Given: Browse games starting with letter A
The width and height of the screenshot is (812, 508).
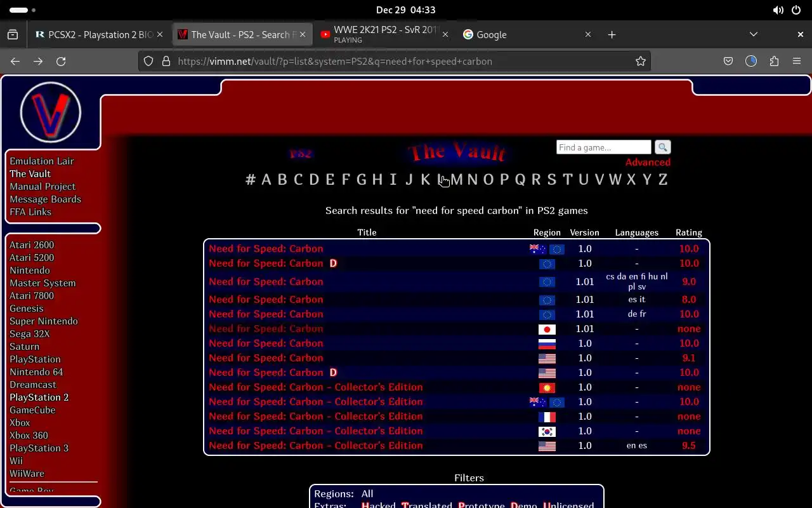Looking at the screenshot, I should point(266,179).
